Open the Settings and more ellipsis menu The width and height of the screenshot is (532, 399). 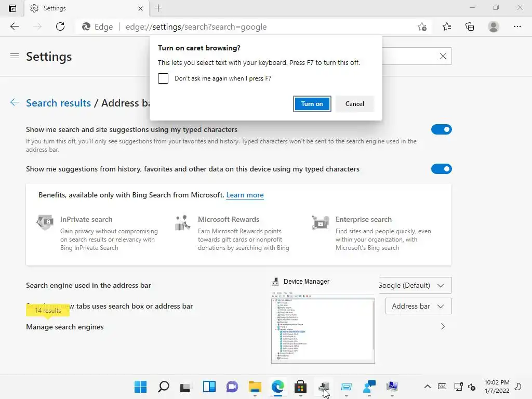[517, 26]
